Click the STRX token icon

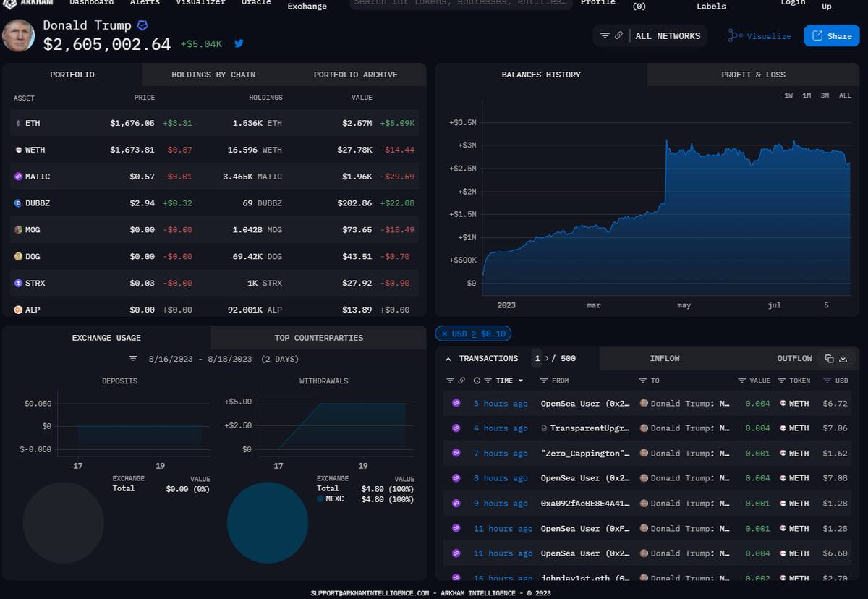(18, 283)
